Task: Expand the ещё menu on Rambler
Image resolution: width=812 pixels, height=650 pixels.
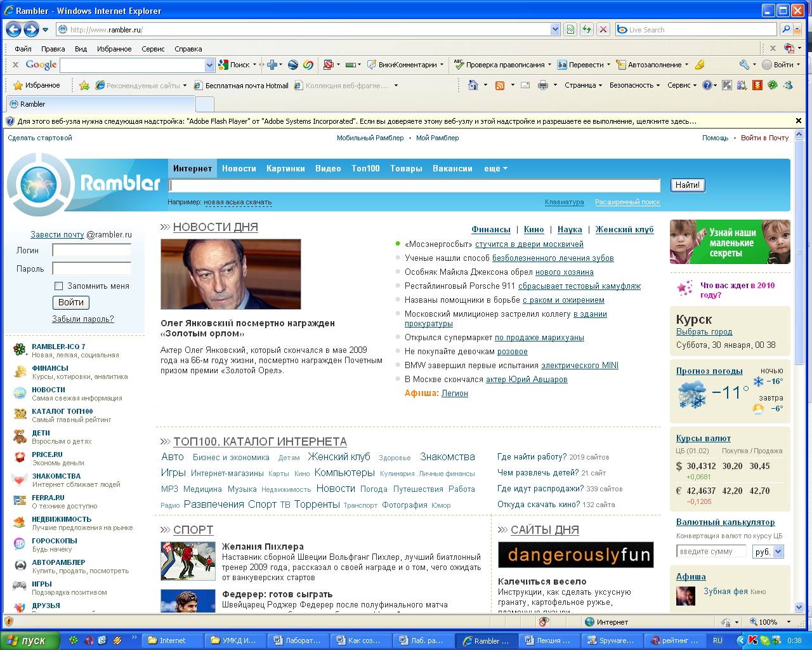Action: 495,168
